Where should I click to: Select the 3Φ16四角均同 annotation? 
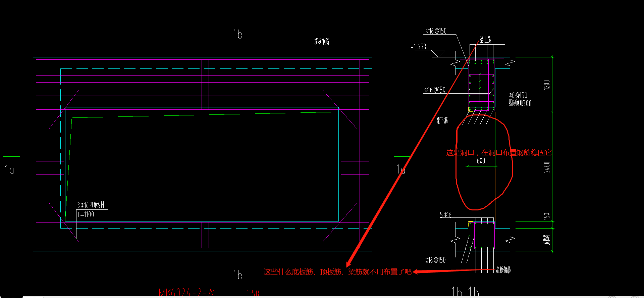point(91,205)
